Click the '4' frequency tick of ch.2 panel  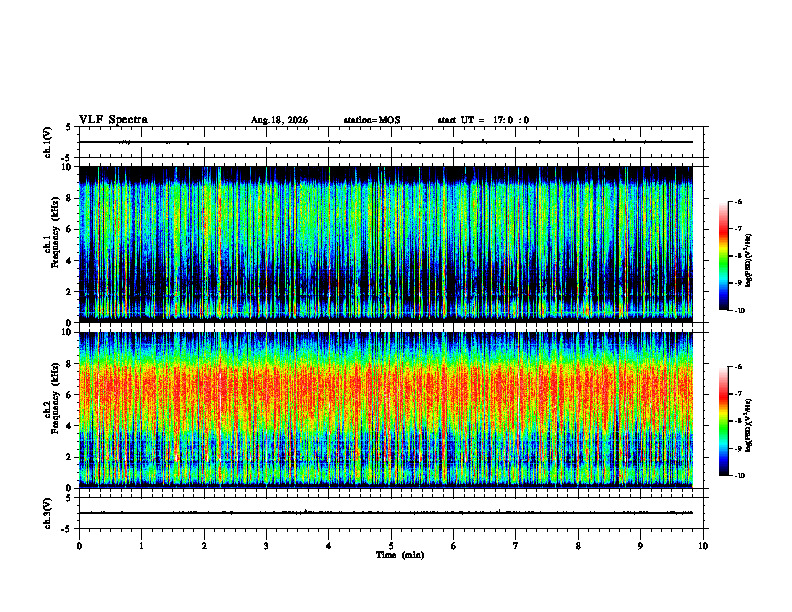pyautogui.click(x=69, y=426)
